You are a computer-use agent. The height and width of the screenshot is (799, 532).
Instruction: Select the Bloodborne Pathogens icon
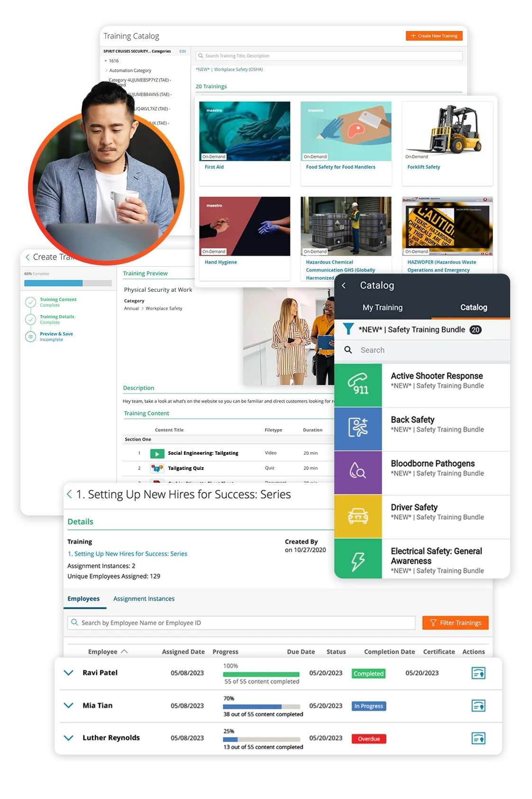click(358, 472)
